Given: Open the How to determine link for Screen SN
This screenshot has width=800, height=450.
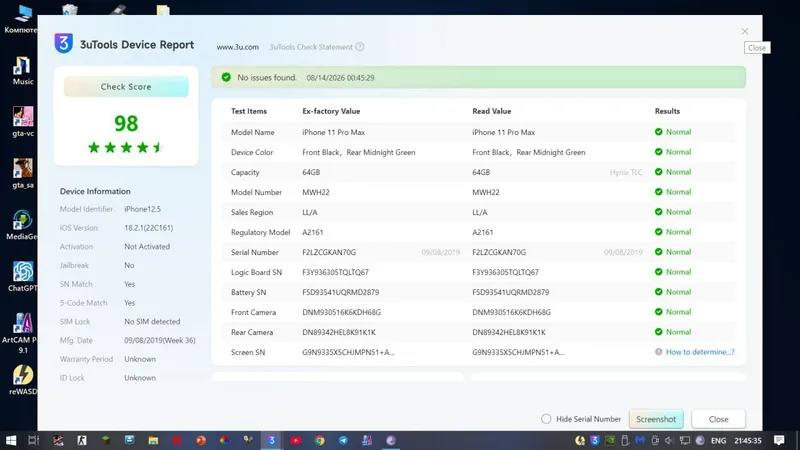Looking at the screenshot, I should [x=700, y=352].
